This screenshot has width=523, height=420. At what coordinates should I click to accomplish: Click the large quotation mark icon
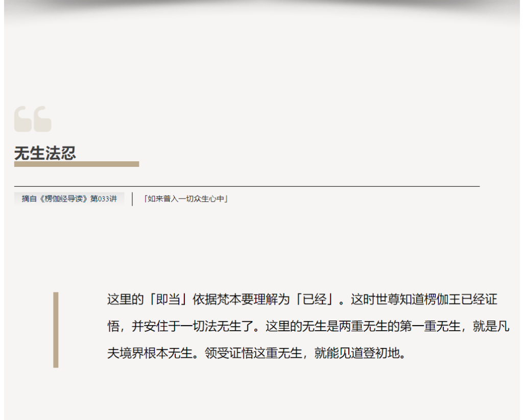pyautogui.click(x=33, y=119)
